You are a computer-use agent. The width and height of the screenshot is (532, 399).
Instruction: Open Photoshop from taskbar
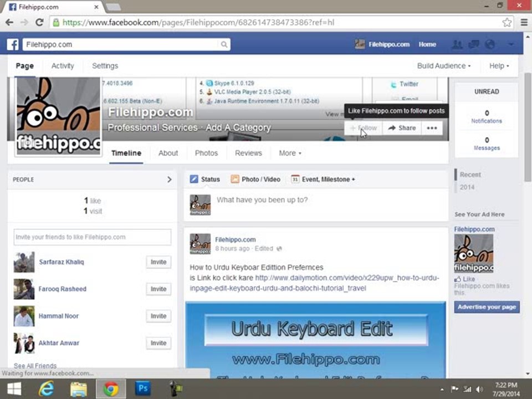(x=143, y=388)
